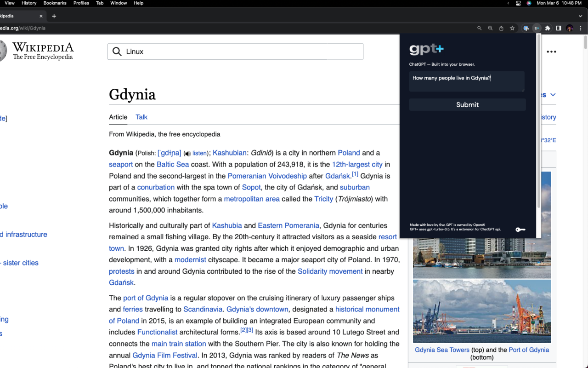Open the Gdynia Film Festival link
The width and height of the screenshot is (588, 368).
[165, 356]
